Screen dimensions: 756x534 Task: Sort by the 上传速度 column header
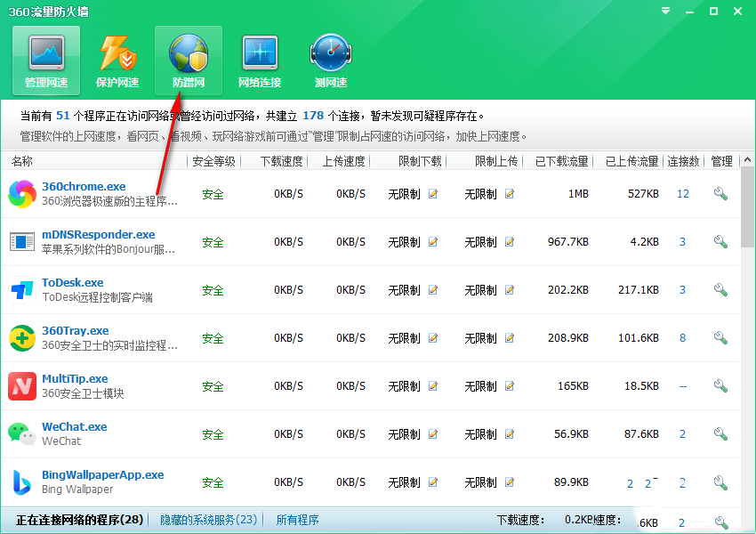[x=344, y=161]
